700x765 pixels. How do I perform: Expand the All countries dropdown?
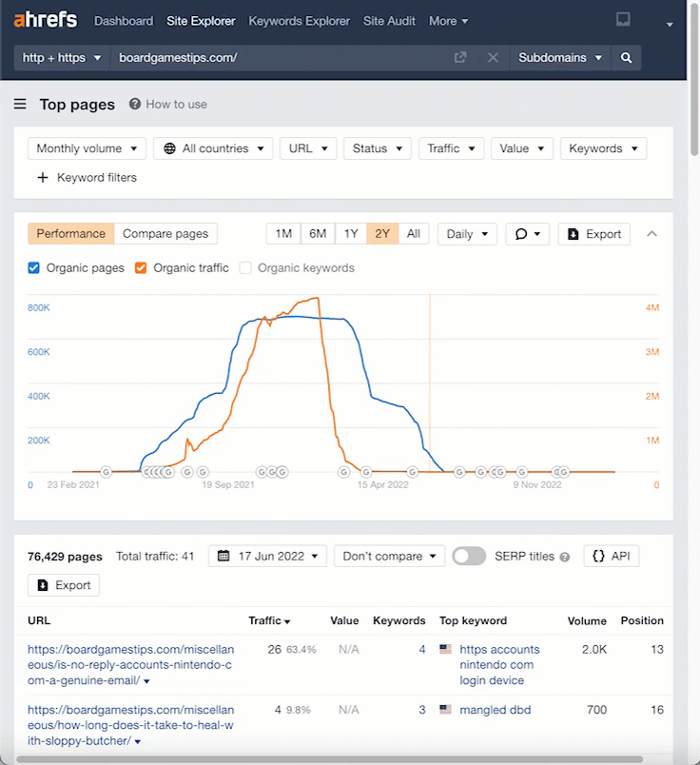click(x=213, y=148)
